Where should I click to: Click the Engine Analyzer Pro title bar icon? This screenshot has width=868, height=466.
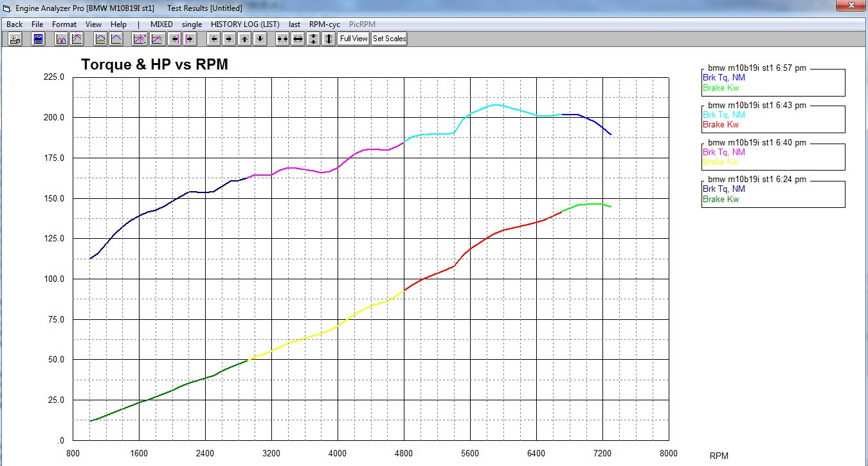tap(7, 8)
